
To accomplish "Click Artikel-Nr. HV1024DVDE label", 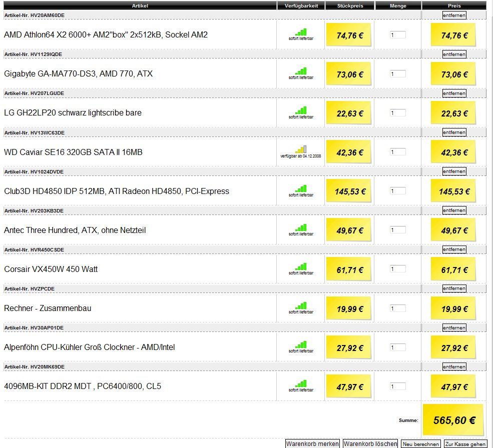I will (34, 172).
